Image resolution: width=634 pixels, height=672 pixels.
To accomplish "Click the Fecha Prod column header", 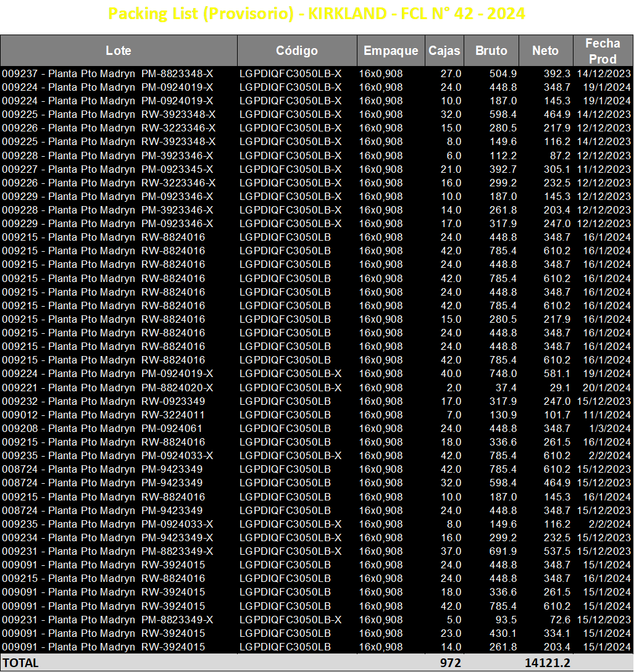I will pyautogui.click(x=603, y=51).
